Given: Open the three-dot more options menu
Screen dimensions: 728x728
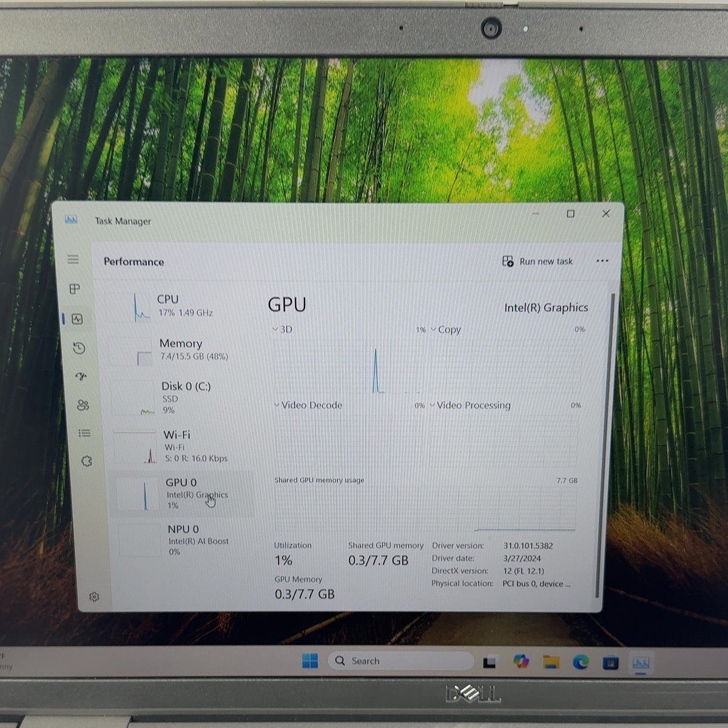Looking at the screenshot, I should (602, 261).
